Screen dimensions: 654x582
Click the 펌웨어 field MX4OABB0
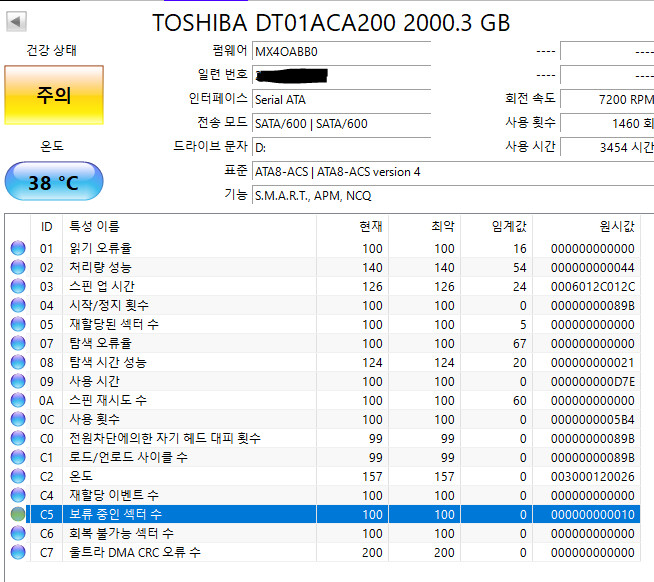coord(341,52)
